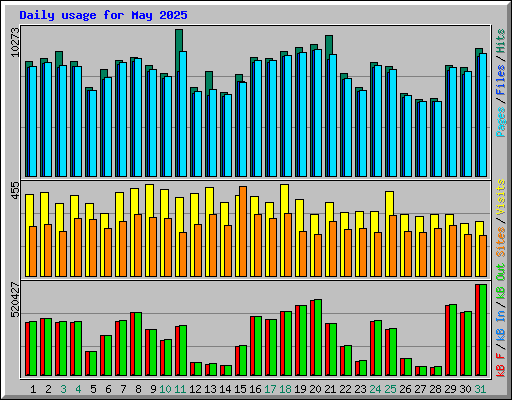Click the green kB bar for day 5
The width and height of the screenshot is (512, 400).
click(93, 363)
